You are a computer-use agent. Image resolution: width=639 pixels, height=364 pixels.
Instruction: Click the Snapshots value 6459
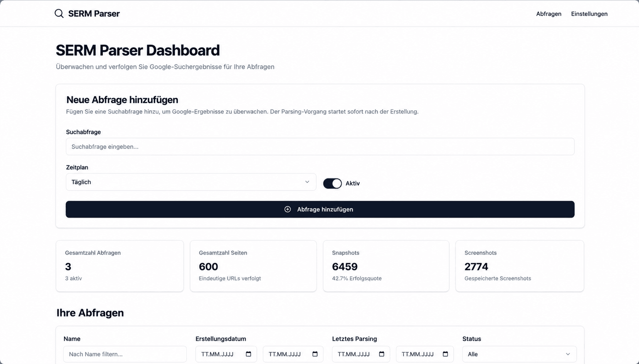coord(345,267)
